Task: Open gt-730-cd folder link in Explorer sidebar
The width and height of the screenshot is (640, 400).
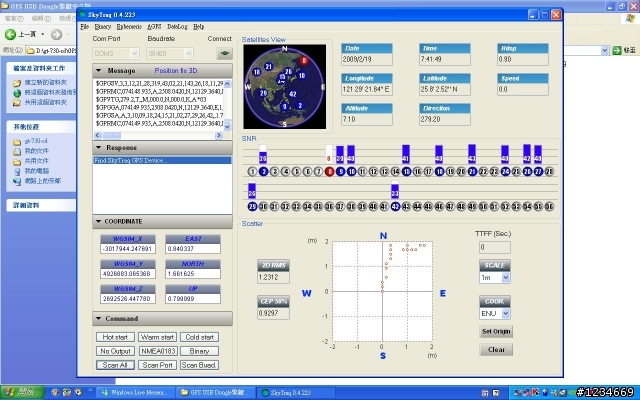Action: [36, 141]
